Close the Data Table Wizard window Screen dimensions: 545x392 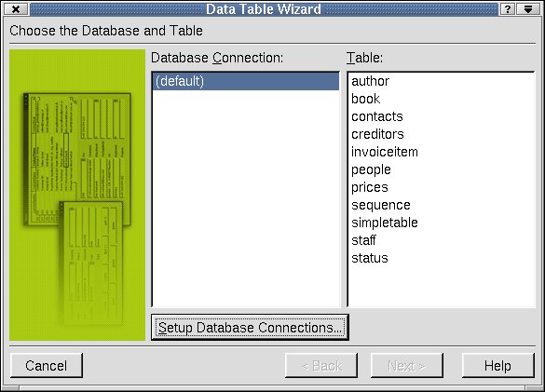[x=16, y=9]
